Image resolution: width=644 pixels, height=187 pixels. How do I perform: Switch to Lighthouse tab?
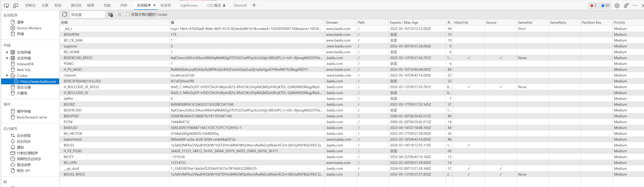pos(189,5)
